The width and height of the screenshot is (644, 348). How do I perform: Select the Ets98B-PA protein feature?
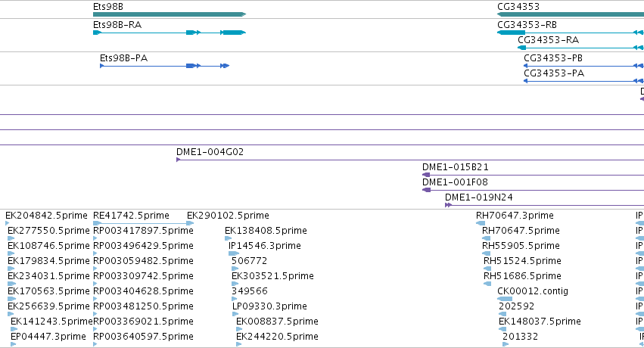(165, 66)
